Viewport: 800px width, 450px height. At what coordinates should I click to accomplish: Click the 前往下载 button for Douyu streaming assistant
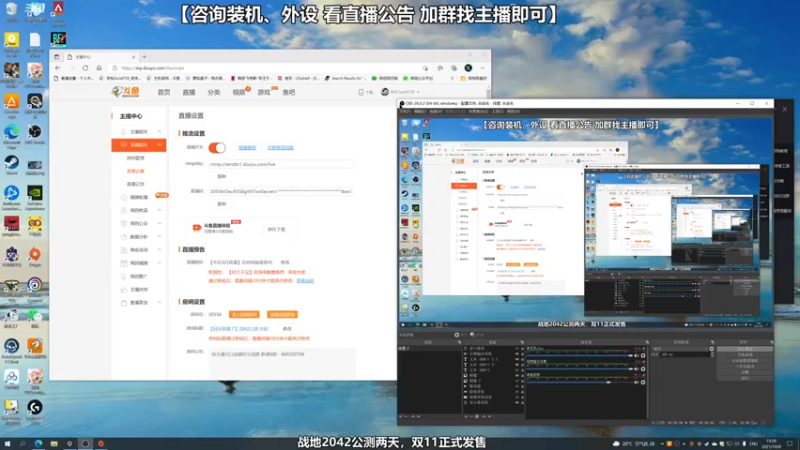pos(277,230)
